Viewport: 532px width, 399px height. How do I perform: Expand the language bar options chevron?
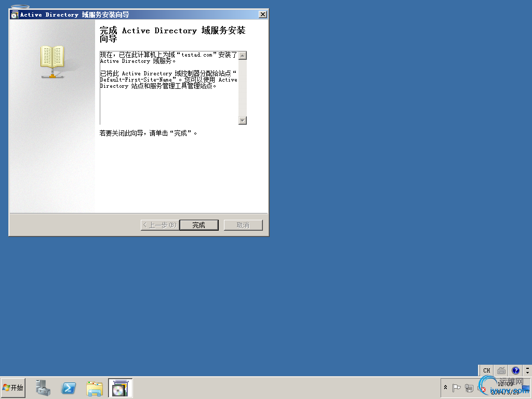pos(527,370)
